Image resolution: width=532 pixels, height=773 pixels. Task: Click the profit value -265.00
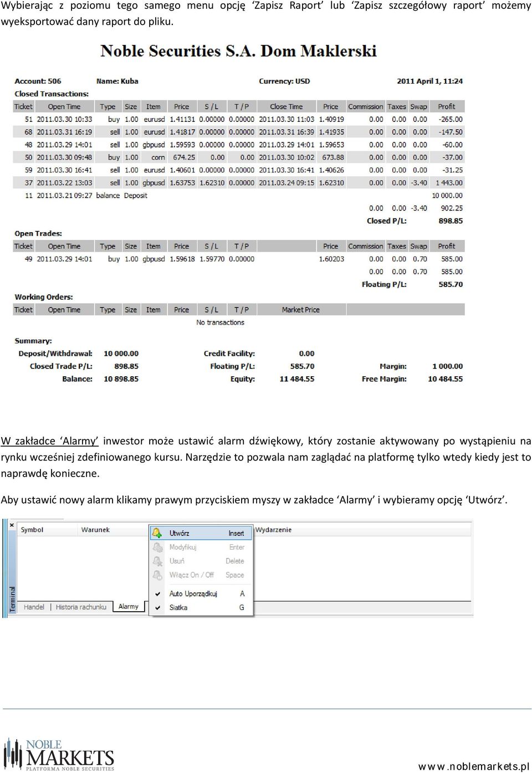click(451, 119)
